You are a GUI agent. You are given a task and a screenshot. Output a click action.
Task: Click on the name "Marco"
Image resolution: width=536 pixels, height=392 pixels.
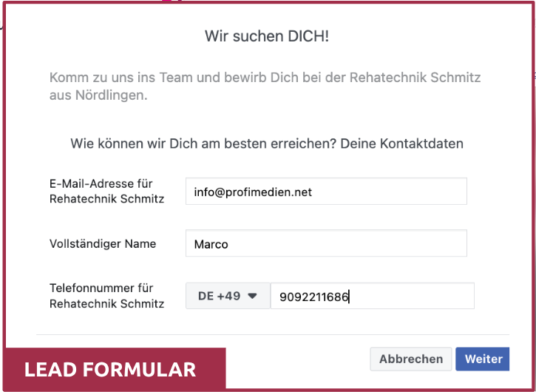[211, 244]
